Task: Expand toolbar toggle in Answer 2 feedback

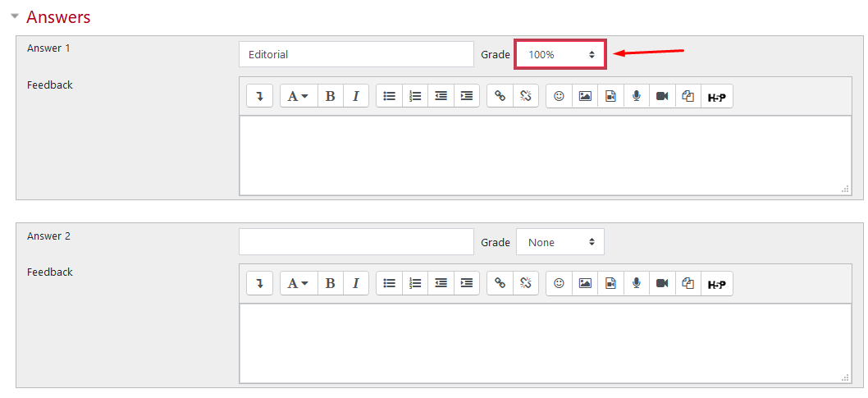Action: click(x=259, y=283)
